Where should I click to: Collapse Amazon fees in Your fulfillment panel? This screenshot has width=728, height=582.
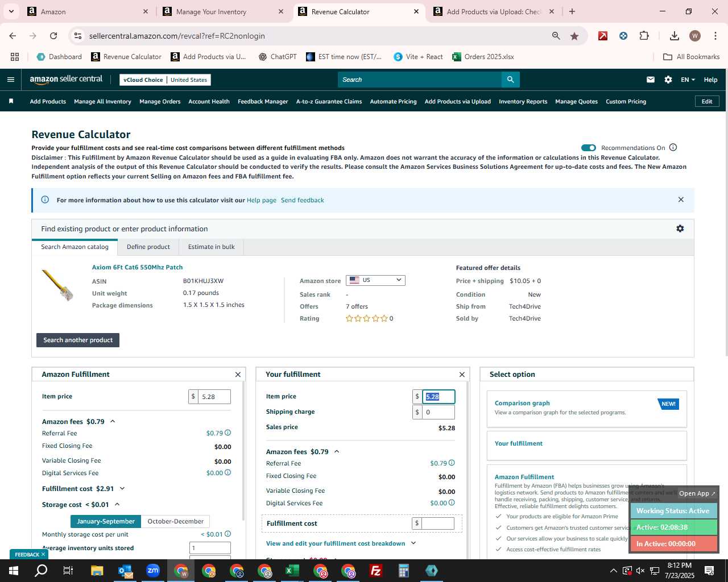pos(337,451)
